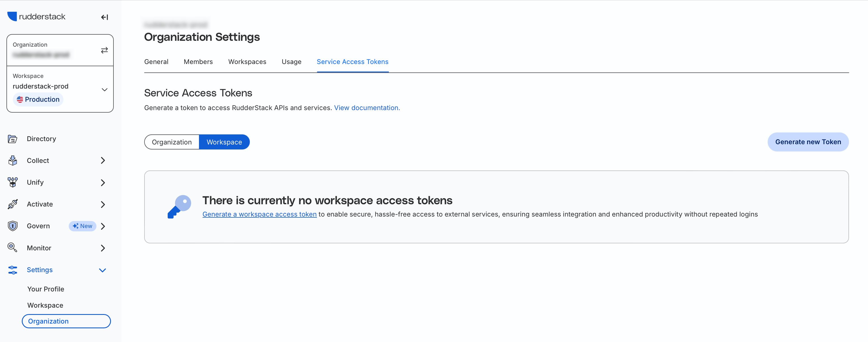Open the View documentation link
868x342 pixels.
pyautogui.click(x=367, y=108)
